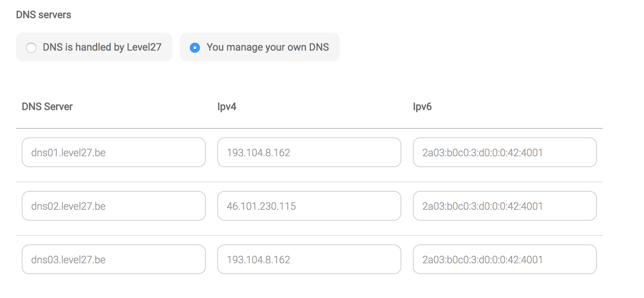The width and height of the screenshot is (644, 298).
Task: Focus the Ipv4 field showing 46.101.230.115
Action: click(x=309, y=206)
